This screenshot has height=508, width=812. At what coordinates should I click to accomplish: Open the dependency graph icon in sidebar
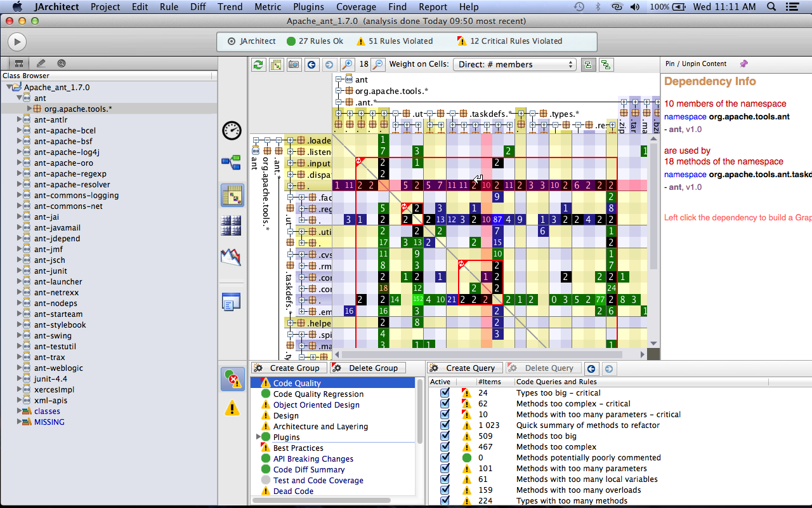pyautogui.click(x=232, y=163)
